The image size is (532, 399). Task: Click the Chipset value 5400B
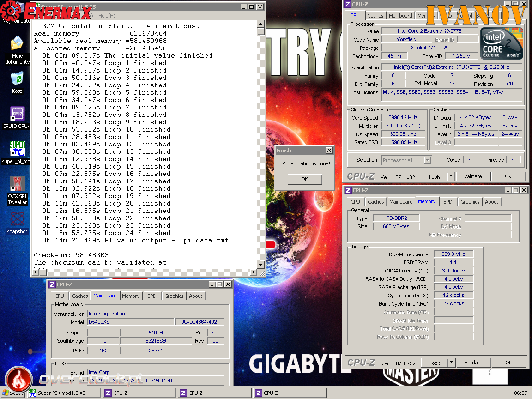tap(156, 332)
